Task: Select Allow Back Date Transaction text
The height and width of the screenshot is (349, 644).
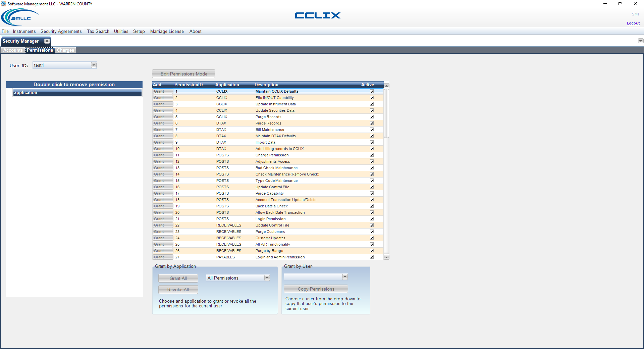Action: tap(280, 212)
